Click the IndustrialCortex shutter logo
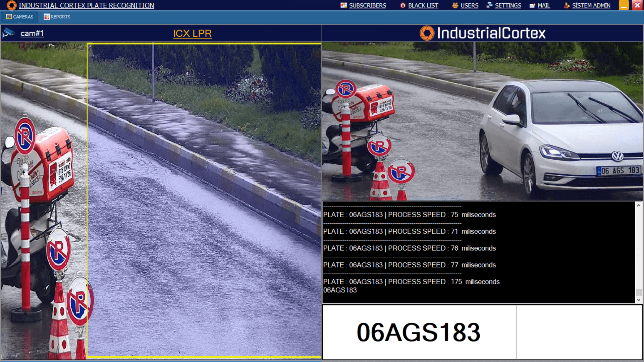The image size is (644, 362). 428,33
